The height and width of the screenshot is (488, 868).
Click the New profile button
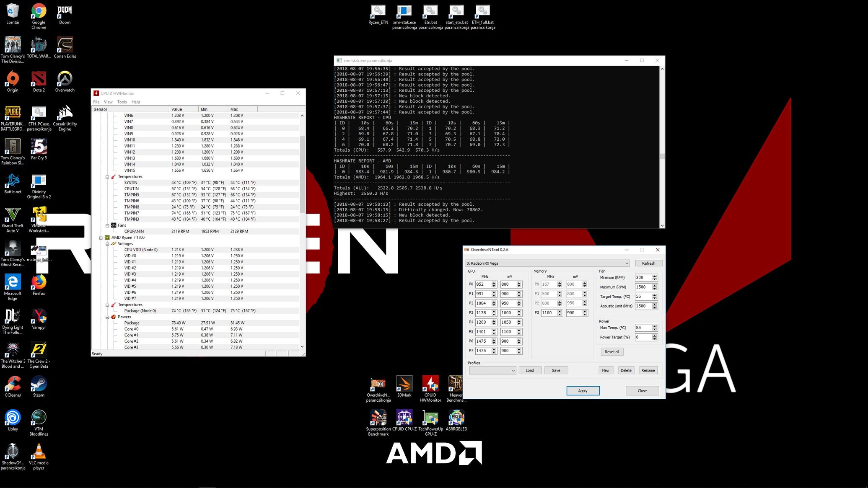pos(606,370)
